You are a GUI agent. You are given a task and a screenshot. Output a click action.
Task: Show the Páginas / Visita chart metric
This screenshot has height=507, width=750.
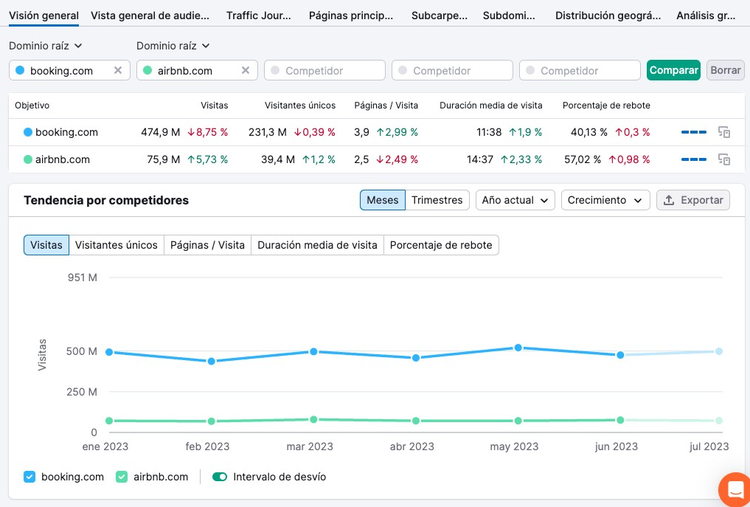[208, 245]
